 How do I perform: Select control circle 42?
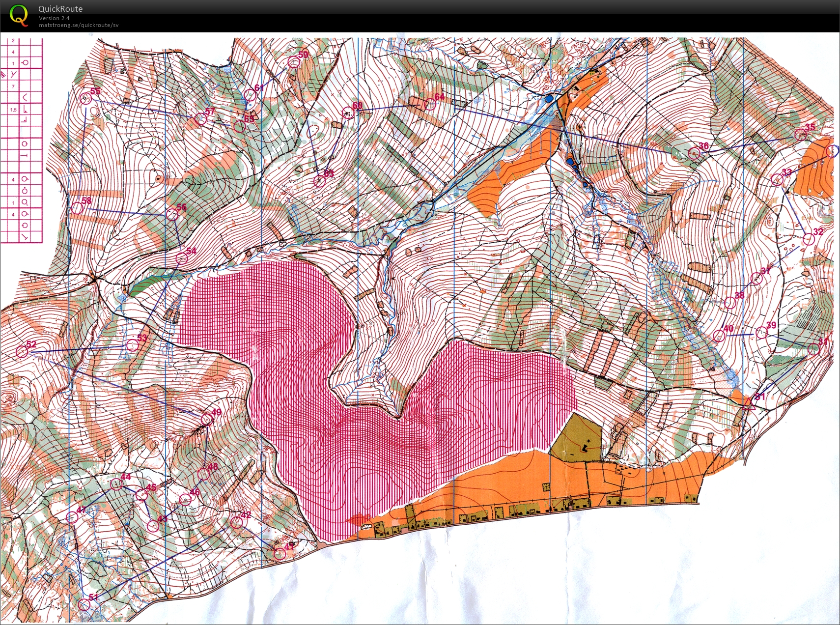237,522
